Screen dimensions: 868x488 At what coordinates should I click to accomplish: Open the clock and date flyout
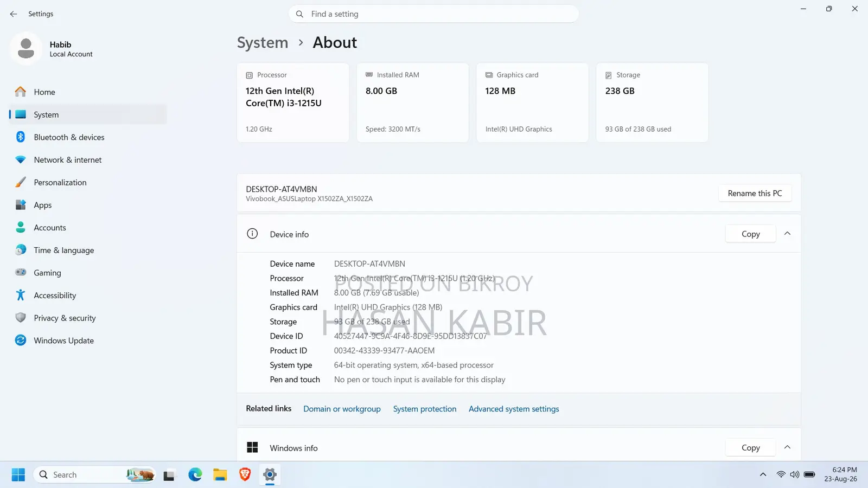click(840, 474)
